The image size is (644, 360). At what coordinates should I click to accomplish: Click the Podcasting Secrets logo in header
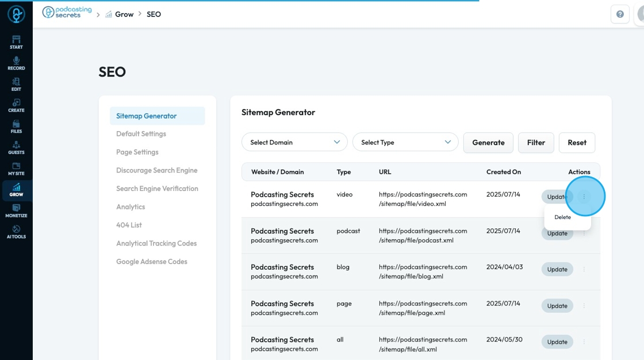click(x=67, y=13)
